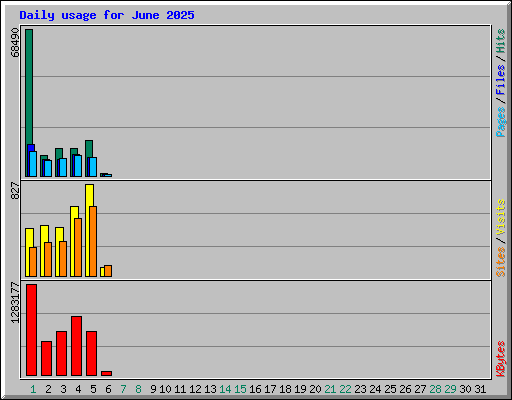512x400 pixels.
Task: Click day label 6 on the x-axis
Action: 108,389
